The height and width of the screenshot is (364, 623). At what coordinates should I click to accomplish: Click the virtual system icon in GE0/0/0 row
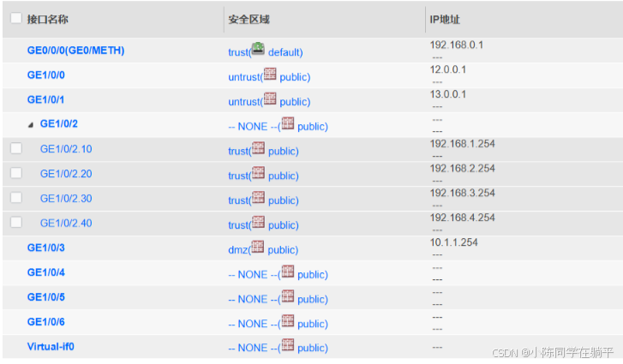[258, 49]
